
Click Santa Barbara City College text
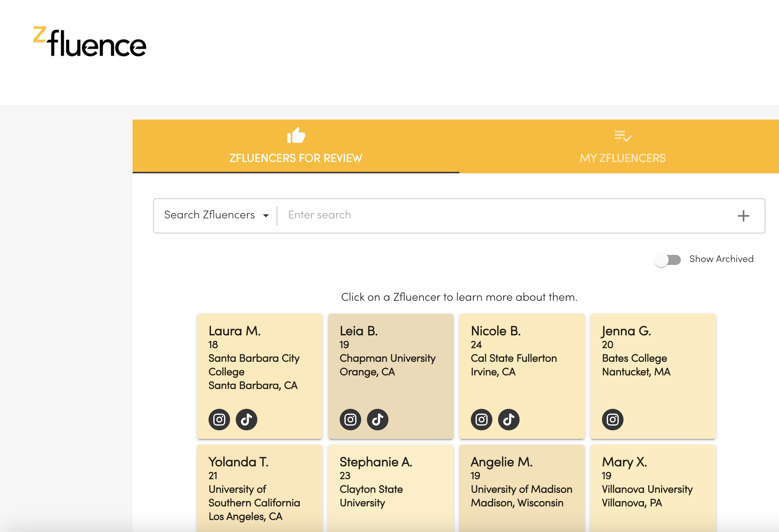pyautogui.click(x=254, y=365)
